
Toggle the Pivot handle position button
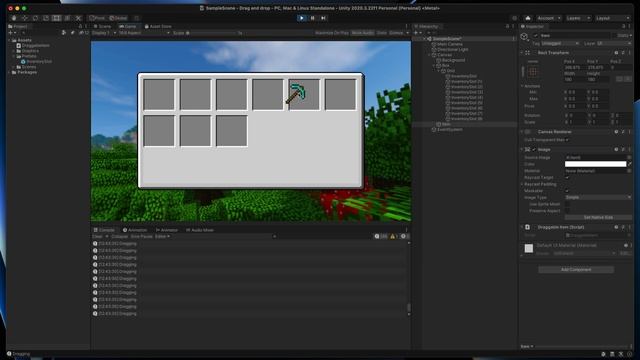[97, 18]
